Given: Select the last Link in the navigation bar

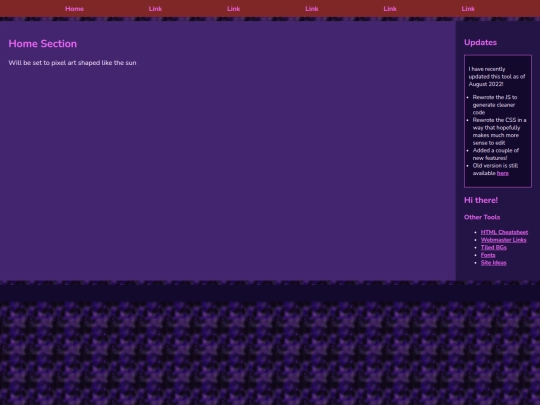Looking at the screenshot, I should [468, 9].
